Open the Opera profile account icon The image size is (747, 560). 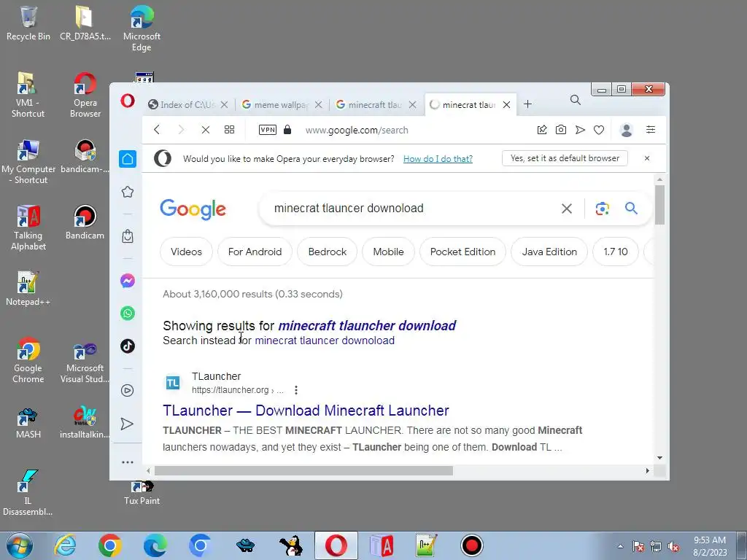tap(627, 130)
